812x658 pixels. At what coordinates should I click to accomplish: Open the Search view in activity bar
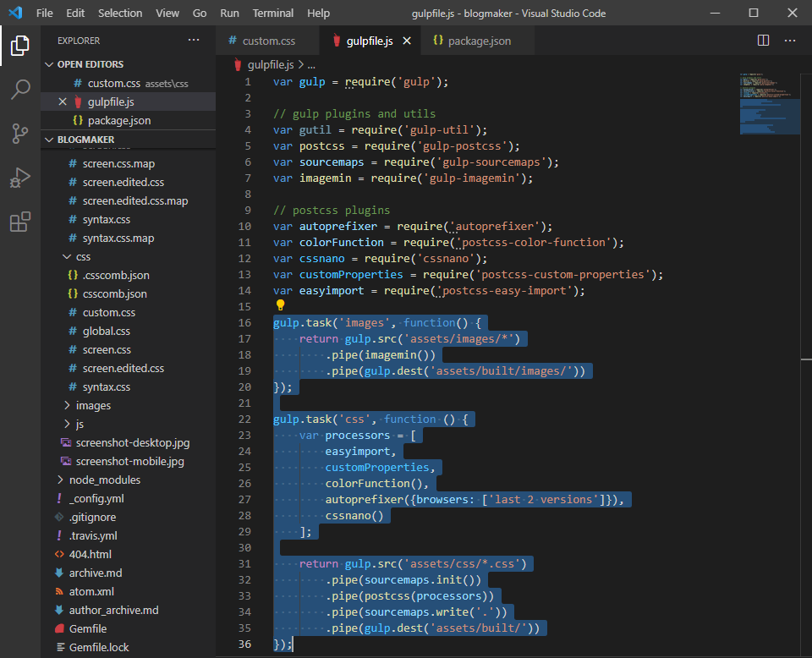[19, 89]
